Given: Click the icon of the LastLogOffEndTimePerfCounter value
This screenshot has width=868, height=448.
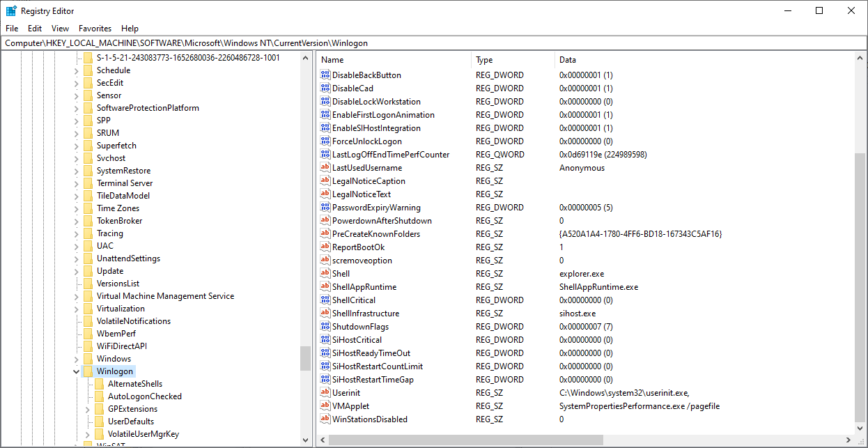Looking at the screenshot, I should point(325,155).
